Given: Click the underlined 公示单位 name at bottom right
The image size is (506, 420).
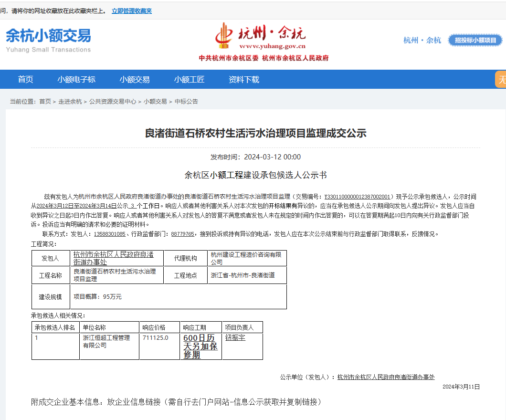Looking at the screenshot, I should pos(386,377).
